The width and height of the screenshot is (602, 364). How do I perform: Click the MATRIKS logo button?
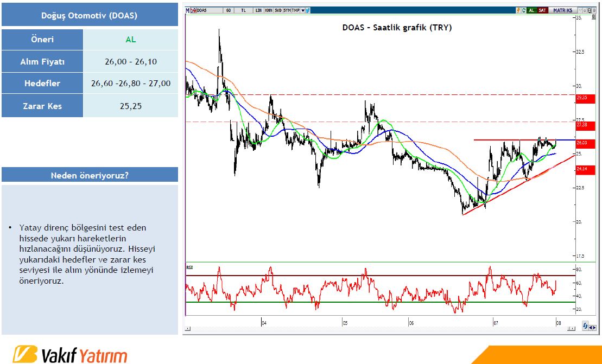pyautogui.click(x=563, y=10)
